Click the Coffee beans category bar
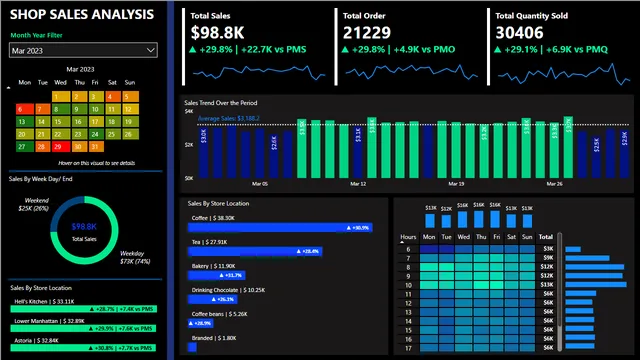The width and height of the screenshot is (640, 360). point(200,323)
